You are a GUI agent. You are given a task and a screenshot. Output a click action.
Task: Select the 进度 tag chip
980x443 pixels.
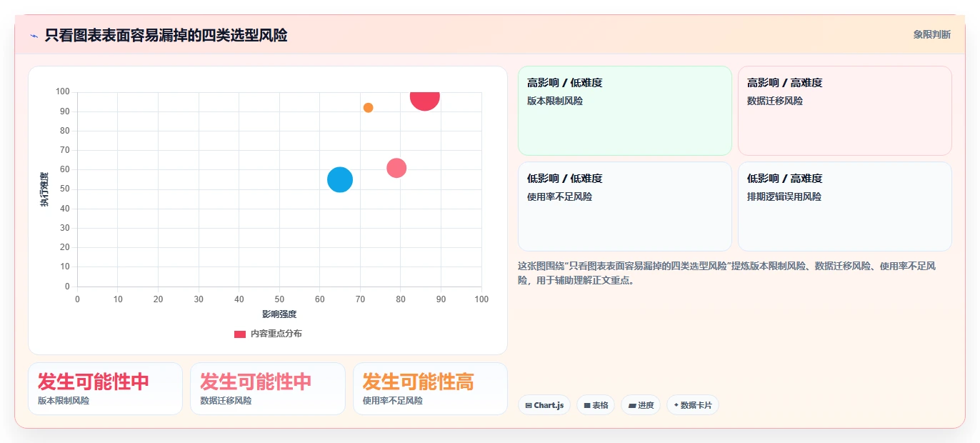(x=641, y=405)
